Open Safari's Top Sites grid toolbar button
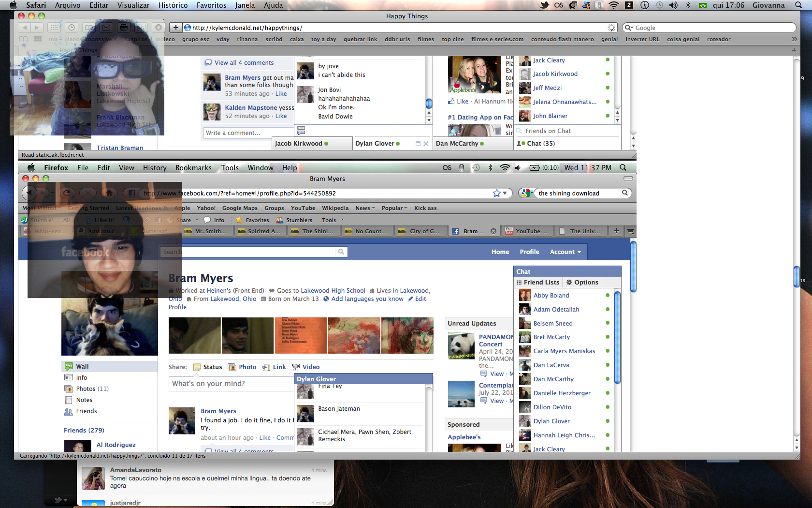Image resolution: width=812 pixels, height=508 pixels. click(54, 28)
